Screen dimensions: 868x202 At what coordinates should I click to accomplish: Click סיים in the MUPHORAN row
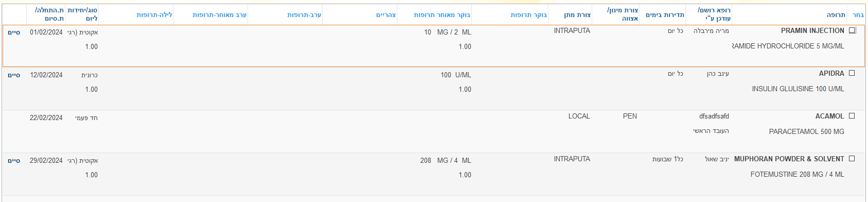click(x=14, y=161)
